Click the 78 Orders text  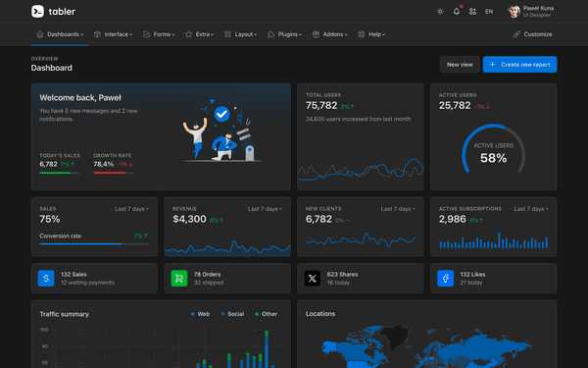pos(207,275)
